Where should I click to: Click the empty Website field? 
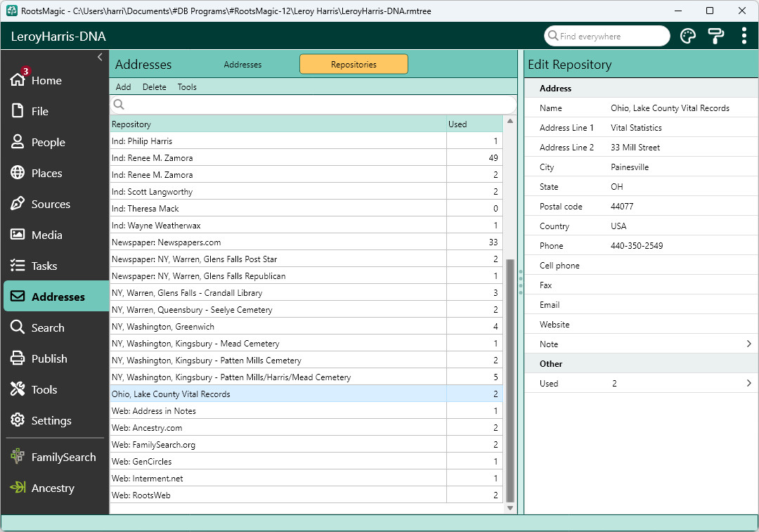point(642,325)
